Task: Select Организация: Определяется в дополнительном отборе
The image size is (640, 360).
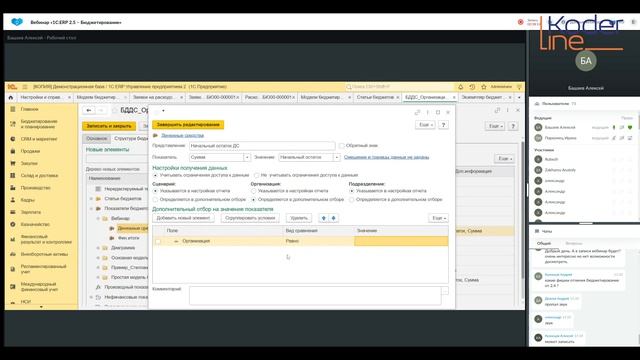Action: coord(253,200)
